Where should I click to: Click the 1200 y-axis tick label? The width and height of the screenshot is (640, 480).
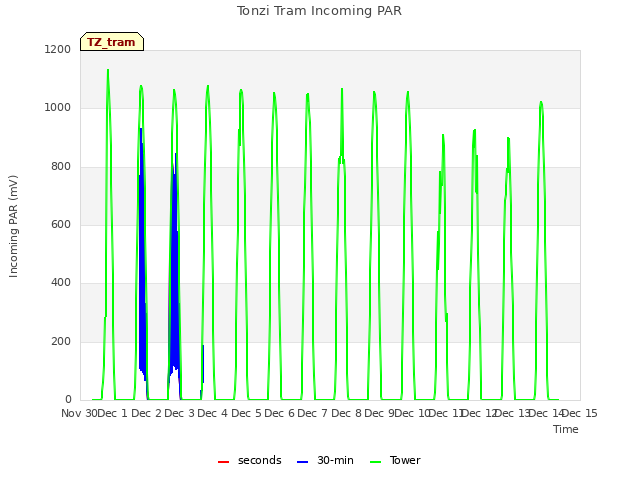[58, 49]
